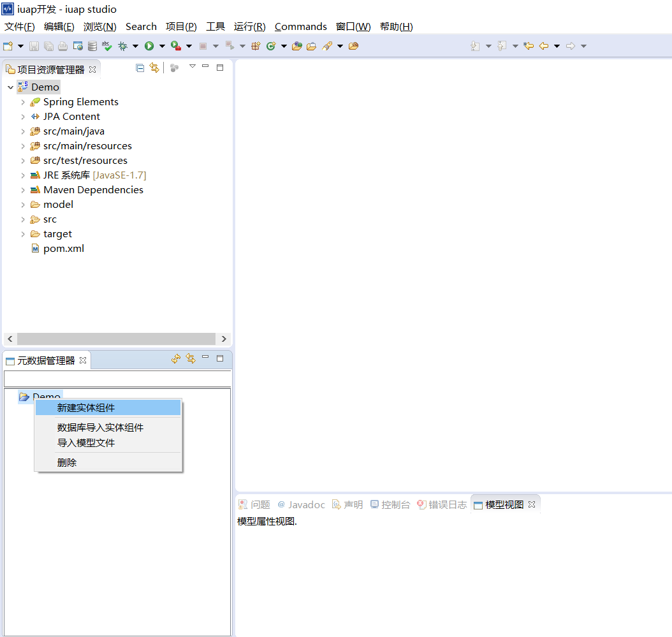
Task: Toggle Link with Editor in 项目资源管理器
Action: click(154, 68)
